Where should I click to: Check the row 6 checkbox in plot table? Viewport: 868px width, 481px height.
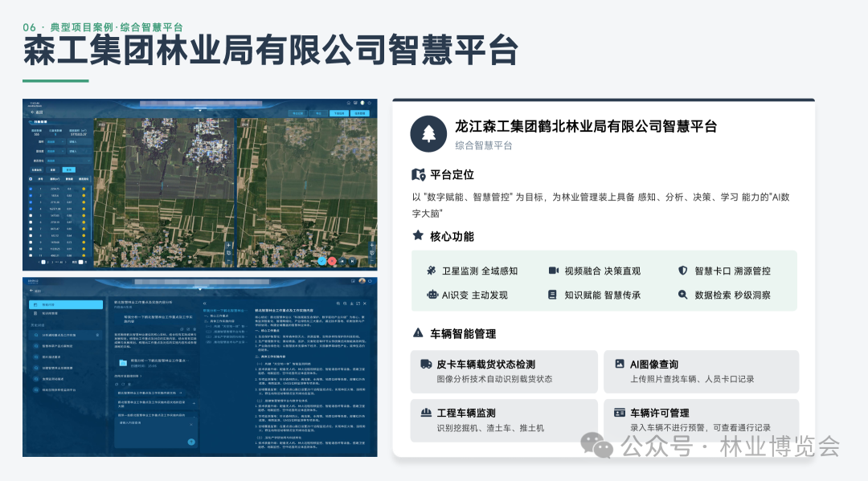pos(31,222)
